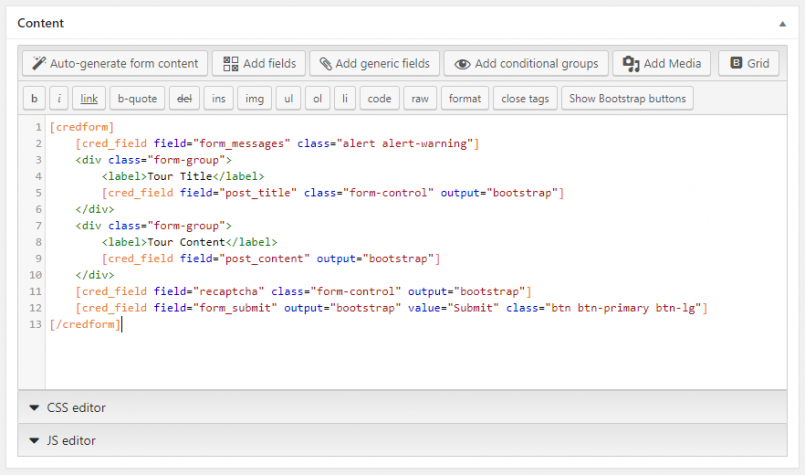Click the raw quicktag button
The image size is (805, 475).
(420, 98)
